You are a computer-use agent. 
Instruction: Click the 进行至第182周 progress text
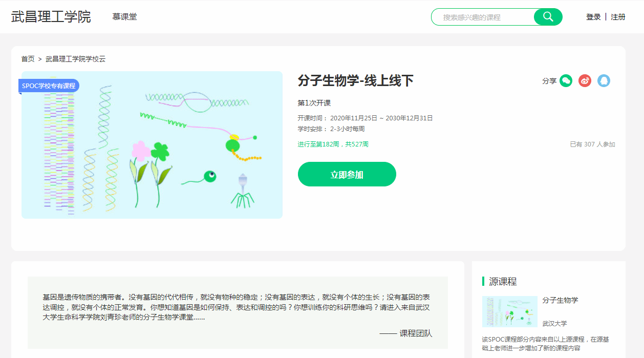click(333, 144)
